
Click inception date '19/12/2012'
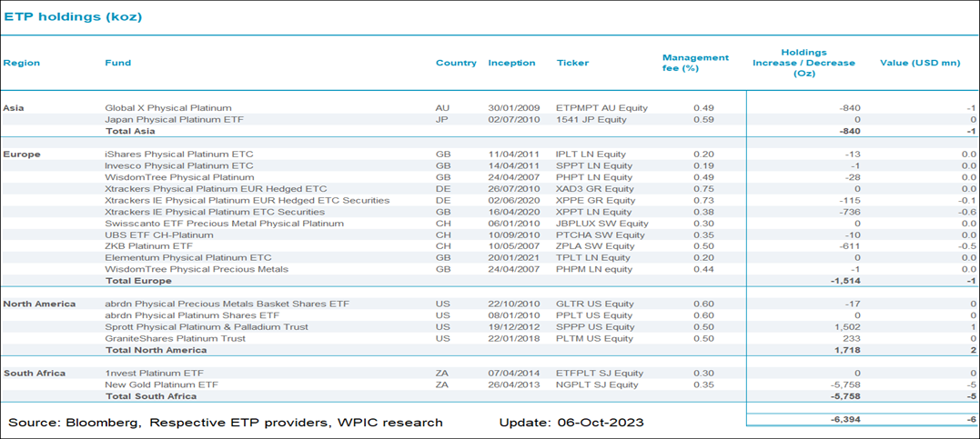pos(513,327)
